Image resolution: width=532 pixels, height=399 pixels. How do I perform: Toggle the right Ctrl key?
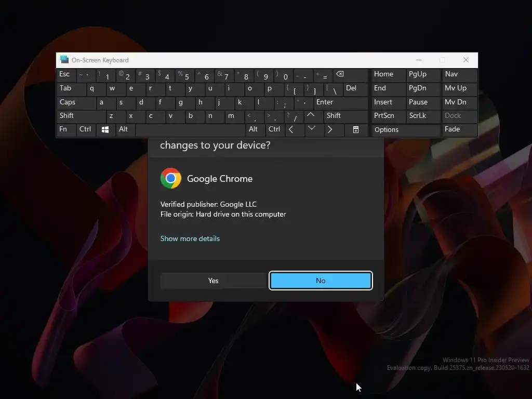[275, 129]
